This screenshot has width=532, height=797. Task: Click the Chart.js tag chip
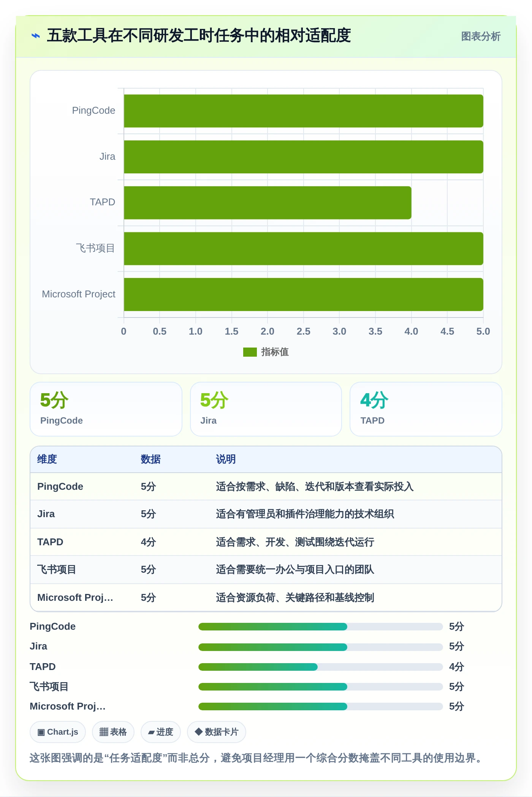(58, 732)
